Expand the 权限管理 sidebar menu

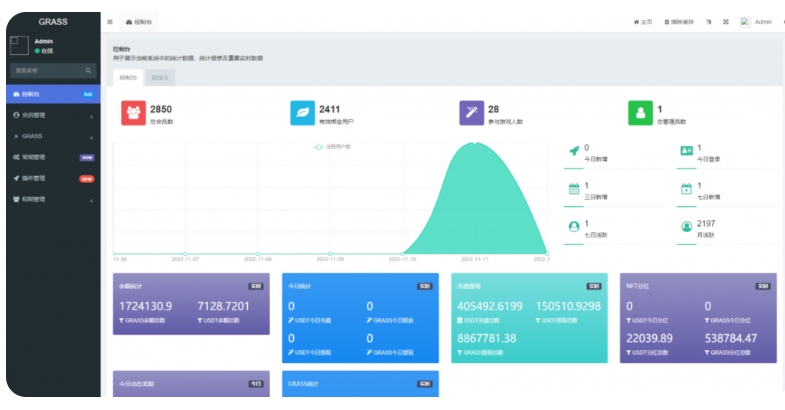tap(50, 199)
